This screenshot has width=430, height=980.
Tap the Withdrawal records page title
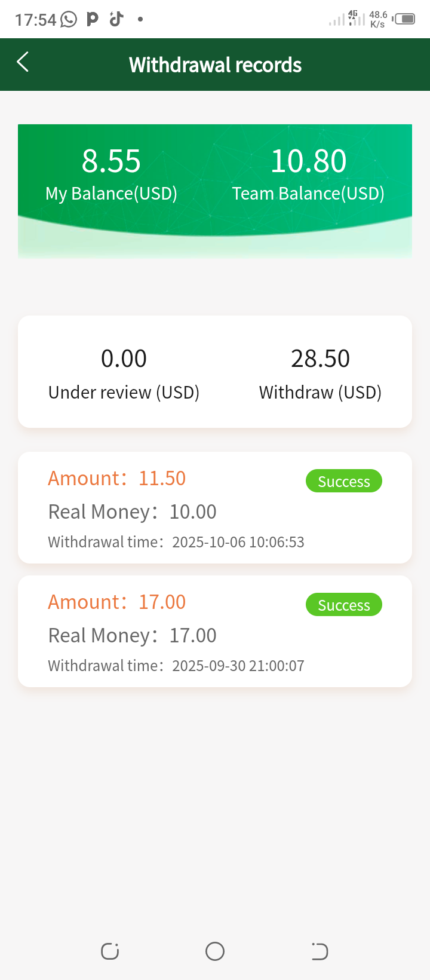[x=215, y=65]
